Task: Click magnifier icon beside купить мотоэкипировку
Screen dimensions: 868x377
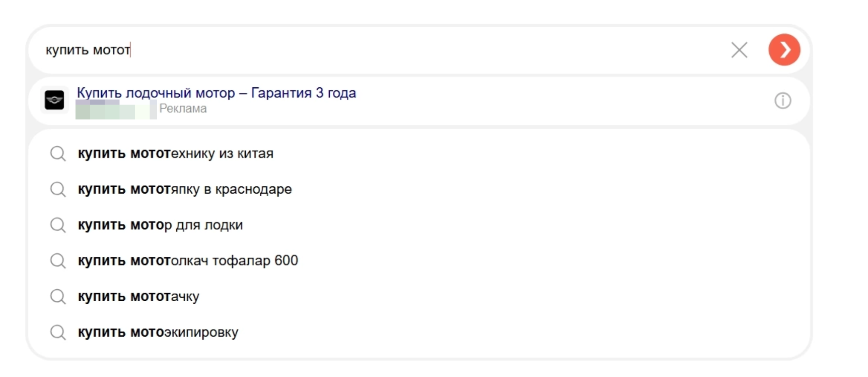Action: click(58, 333)
